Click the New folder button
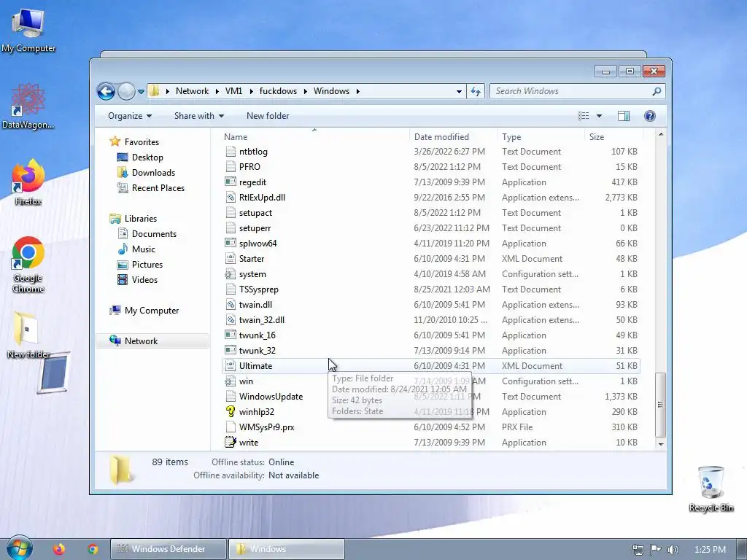 click(x=268, y=116)
